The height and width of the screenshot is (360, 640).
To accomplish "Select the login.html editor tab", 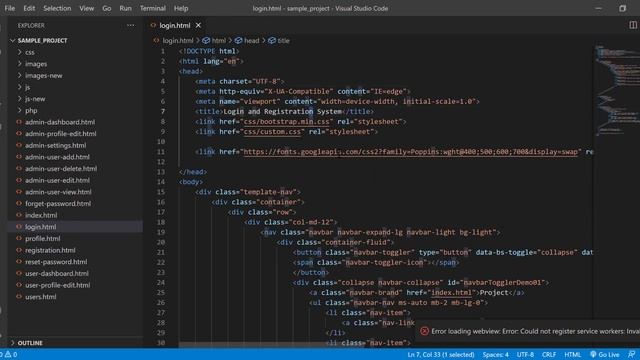I will [175, 25].
